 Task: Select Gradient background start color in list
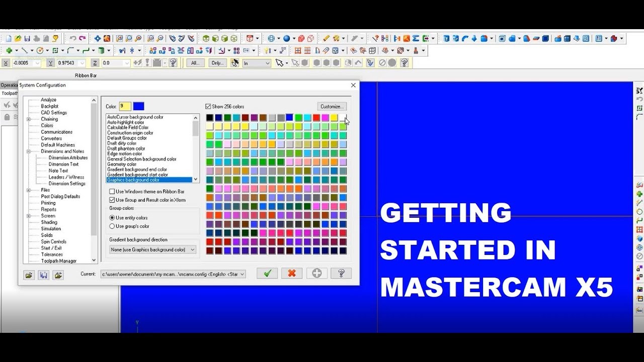(x=137, y=175)
